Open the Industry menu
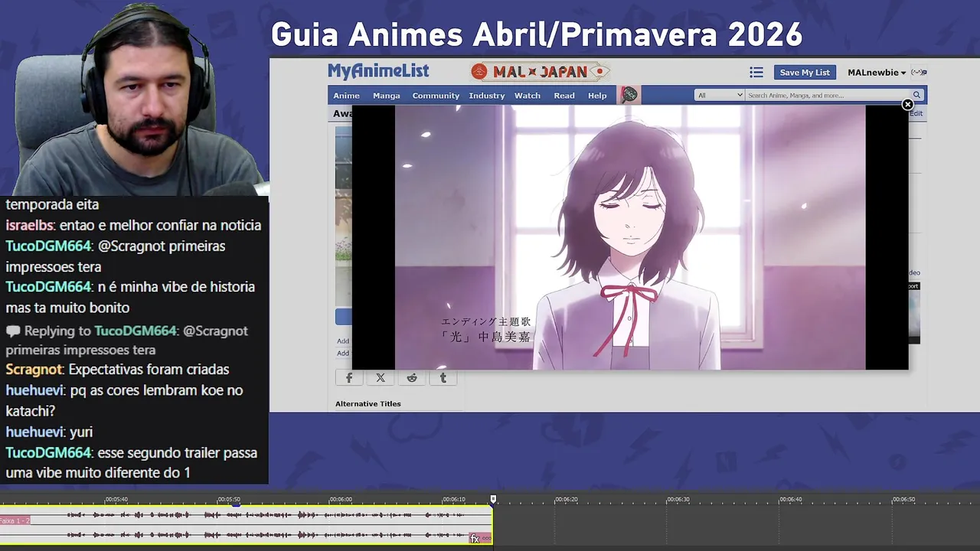This screenshot has height=551, width=980. 487,96
